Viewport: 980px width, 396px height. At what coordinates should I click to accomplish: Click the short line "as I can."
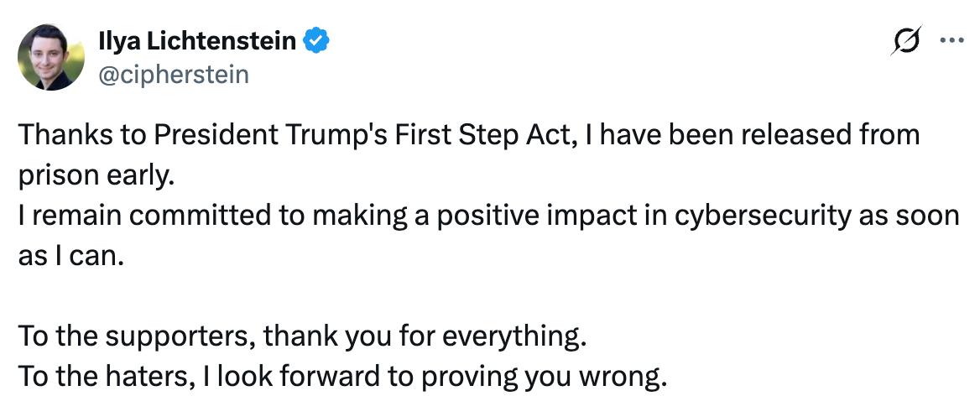(71, 258)
